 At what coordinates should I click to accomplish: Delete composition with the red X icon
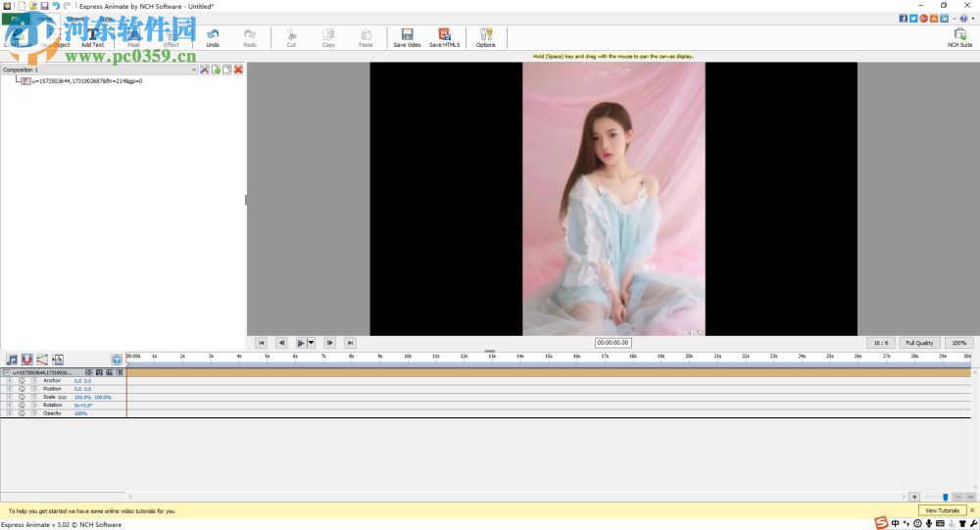[x=238, y=70]
